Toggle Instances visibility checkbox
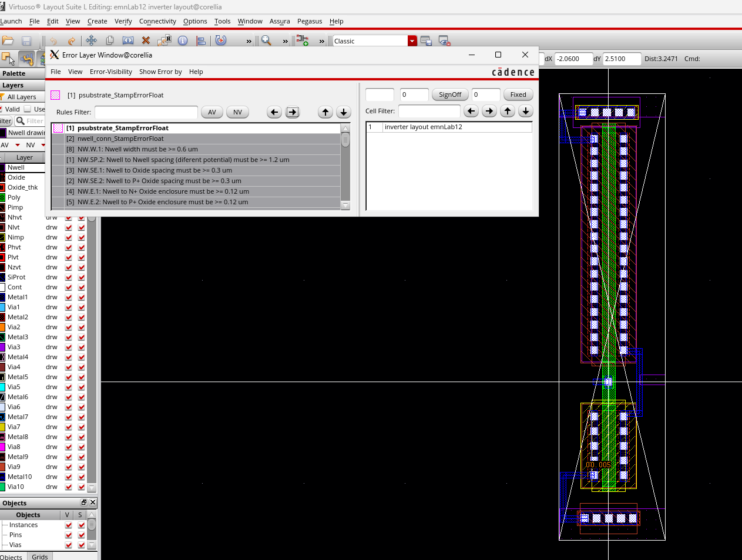 [69, 525]
